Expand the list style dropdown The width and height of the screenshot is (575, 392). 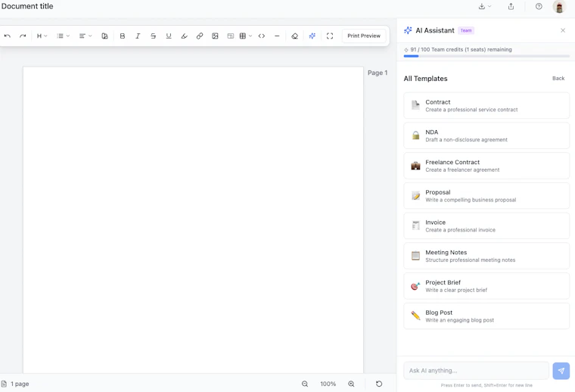63,36
